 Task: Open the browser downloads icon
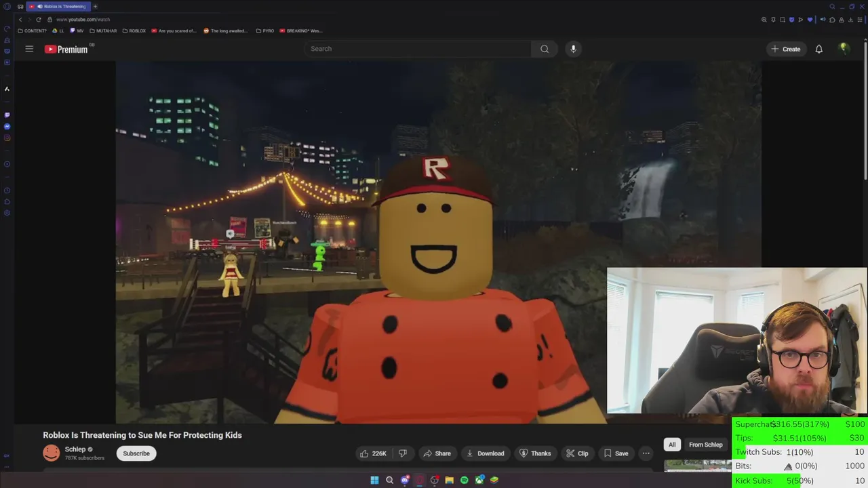[850, 20]
